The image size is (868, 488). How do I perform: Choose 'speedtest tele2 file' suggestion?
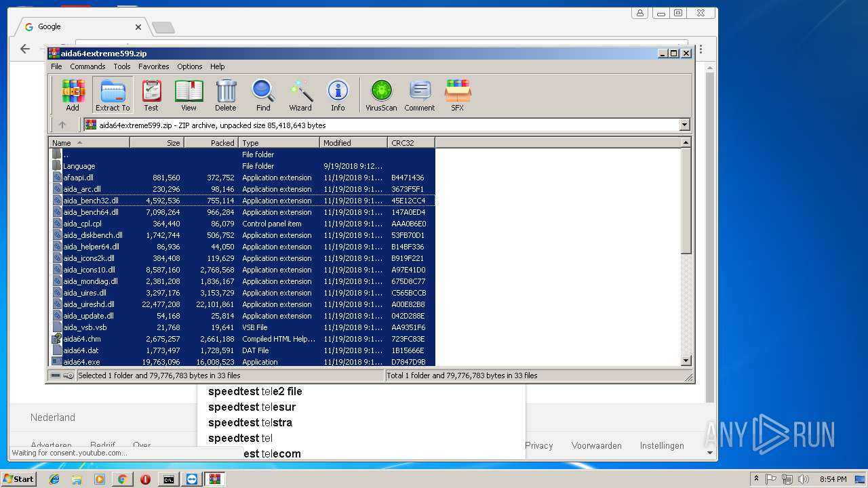[x=255, y=391]
